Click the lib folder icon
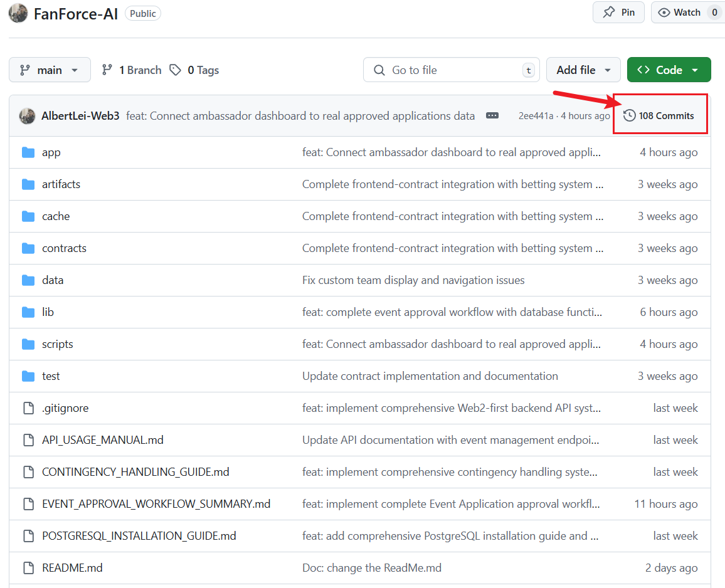Image resolution: width=725 pixels, height=588 pixels. (28, 312)
